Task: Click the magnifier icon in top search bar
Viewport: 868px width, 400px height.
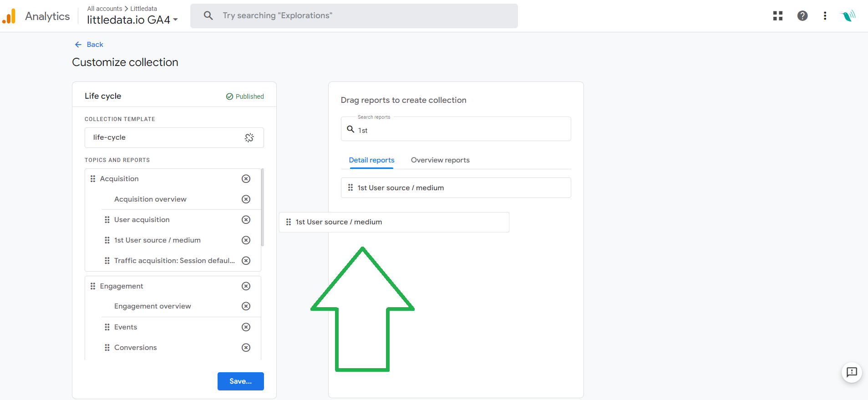Action: pos(208,15)
